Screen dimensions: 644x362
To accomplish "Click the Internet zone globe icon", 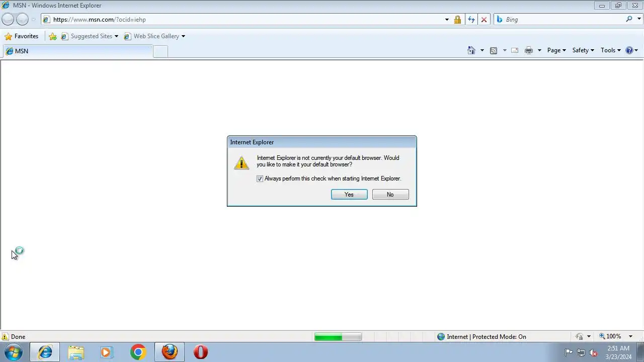I will coord(441,337).
